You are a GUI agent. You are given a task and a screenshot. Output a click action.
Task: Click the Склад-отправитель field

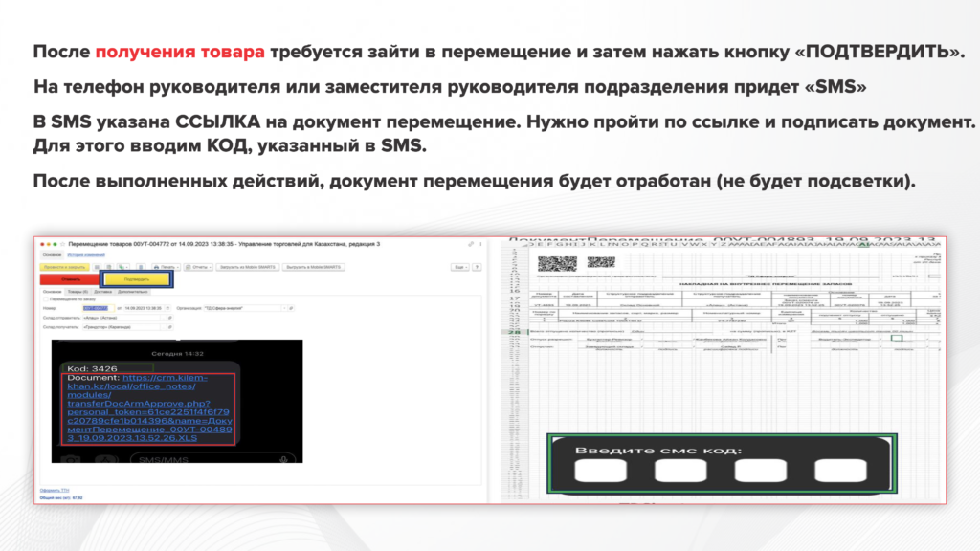123,318
